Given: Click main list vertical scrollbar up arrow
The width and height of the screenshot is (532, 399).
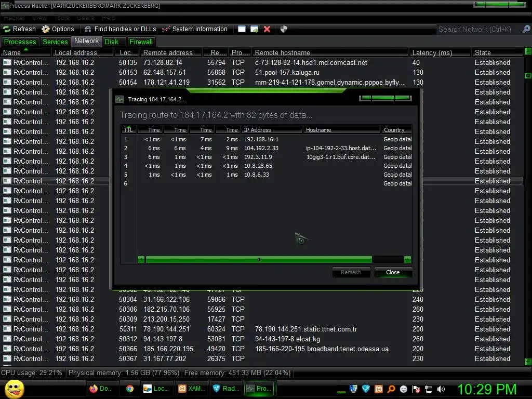Looking at the screenshot, I should point(528,51).
